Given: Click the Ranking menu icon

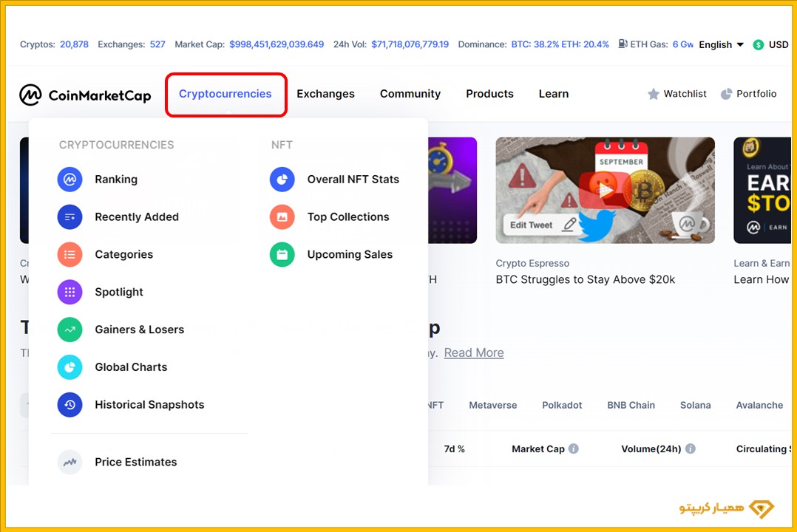Looking at the screenshot, I should [x=69, y=180].
